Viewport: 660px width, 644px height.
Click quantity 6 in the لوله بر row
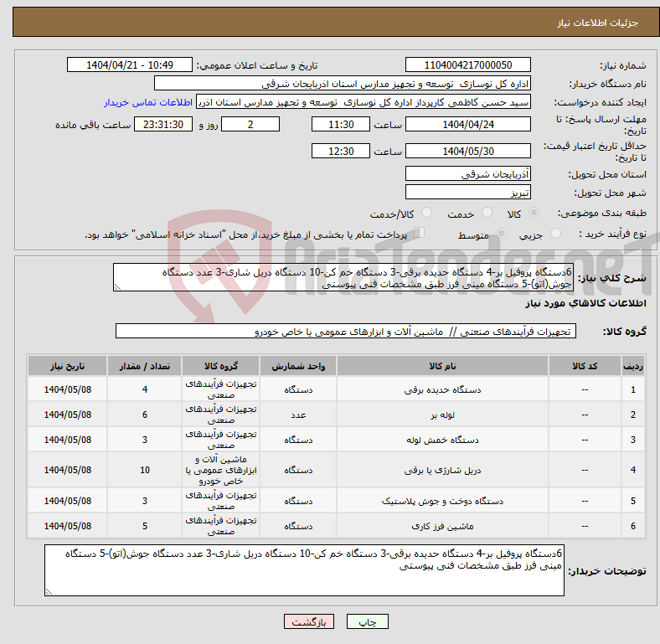(145, 415)
